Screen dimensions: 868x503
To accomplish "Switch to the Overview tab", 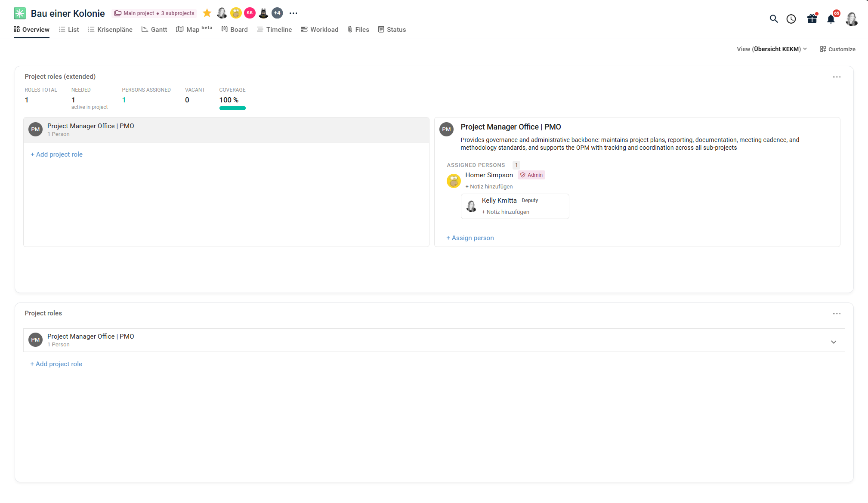I will [x=31, y=30].
